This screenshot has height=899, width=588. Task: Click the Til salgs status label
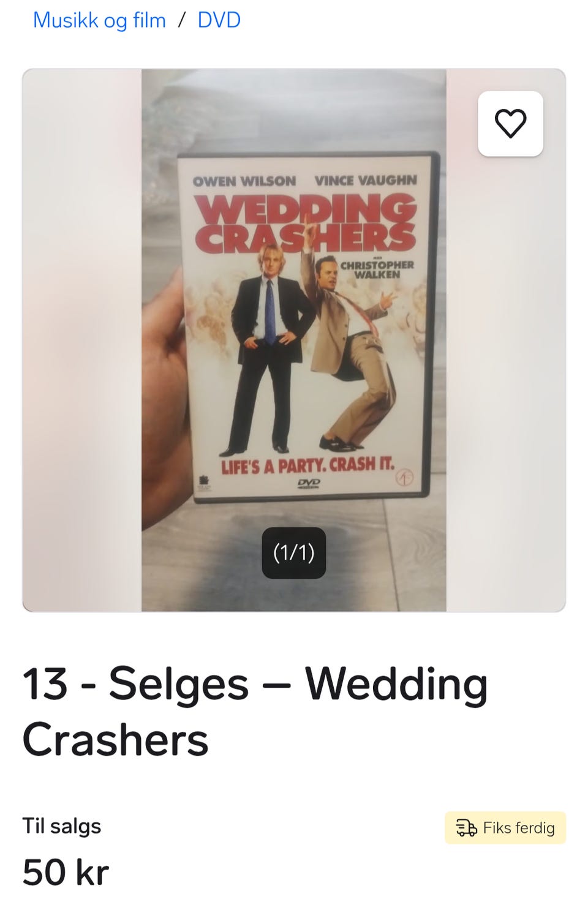(x=62, y=826)
